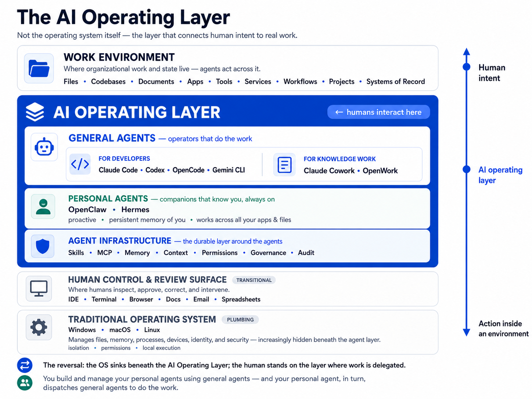
Task: Click Terminal in review surface list
Action: coord(104,299)
